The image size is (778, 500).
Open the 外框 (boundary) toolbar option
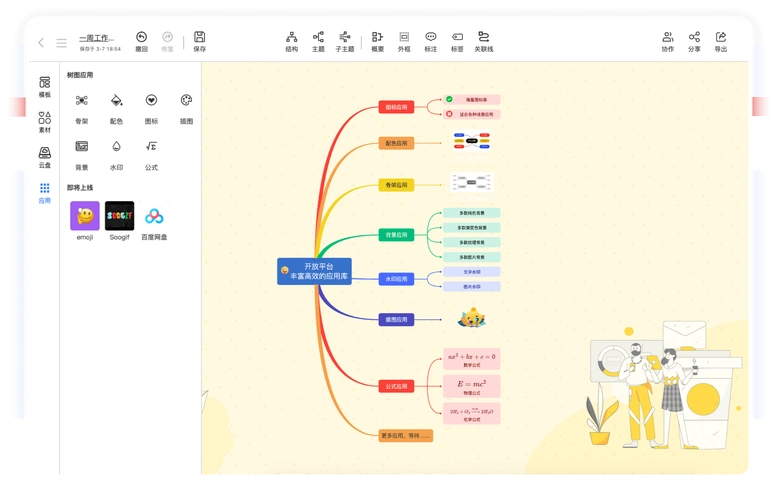pyautogui.click(x=404, y=37)
